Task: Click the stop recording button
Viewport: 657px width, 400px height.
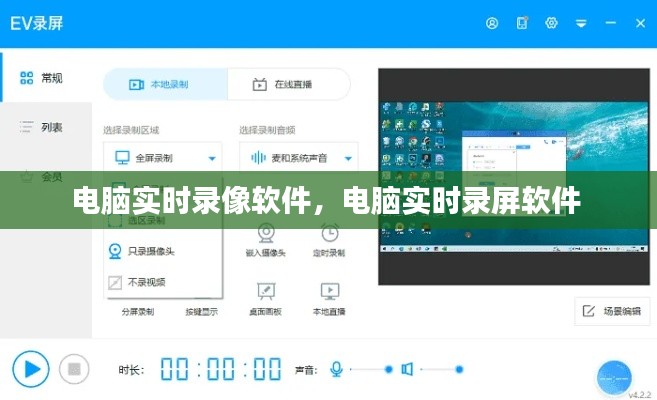Action: 73,369
